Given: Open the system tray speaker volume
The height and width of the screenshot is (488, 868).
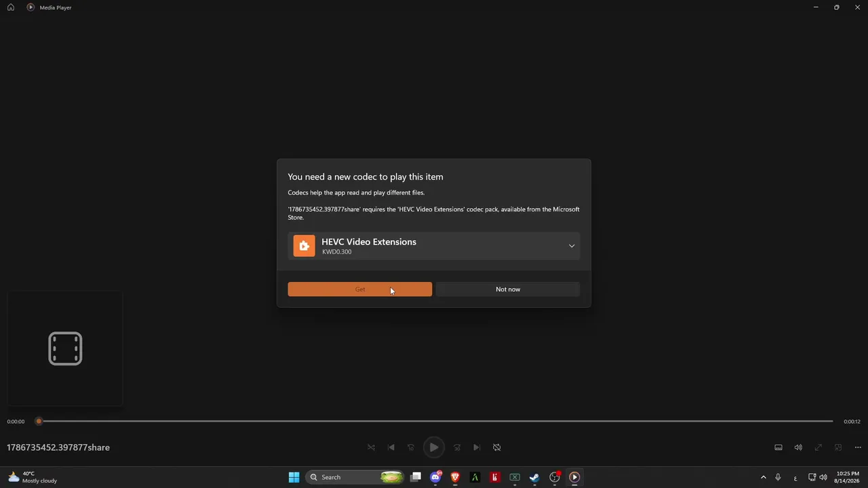Looking at the screenshot, I should pyautogui.click(x=823, y=477).
